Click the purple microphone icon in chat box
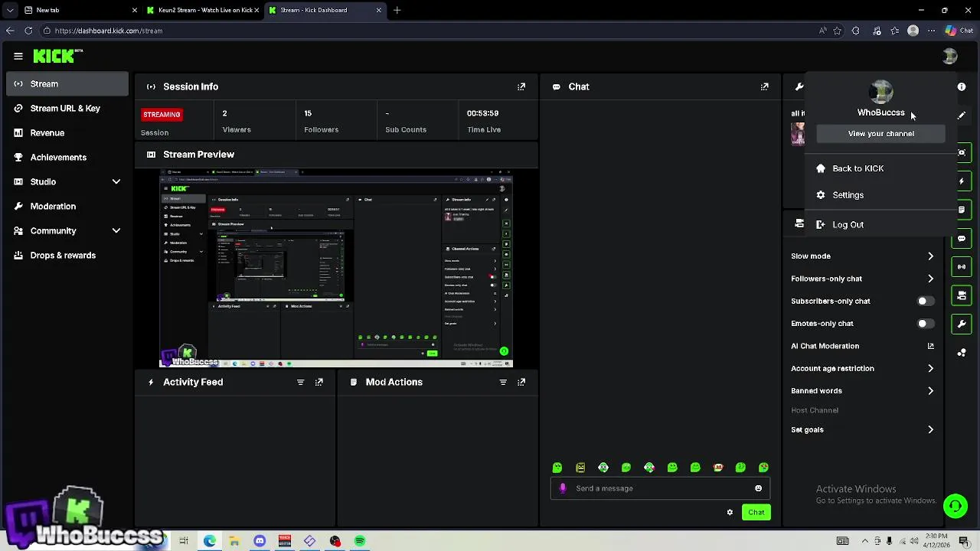This screenshot has height=551, width=980. (563, 488)
